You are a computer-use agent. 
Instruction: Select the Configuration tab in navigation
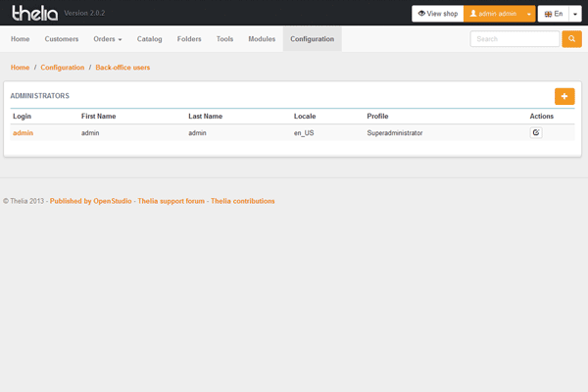(312, 39)
